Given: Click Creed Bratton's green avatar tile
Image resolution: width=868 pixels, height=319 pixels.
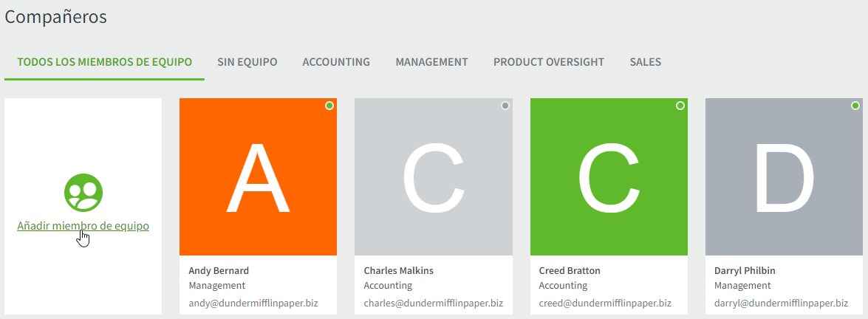Looking at the screenshot, I should click(x=609, y=176).
